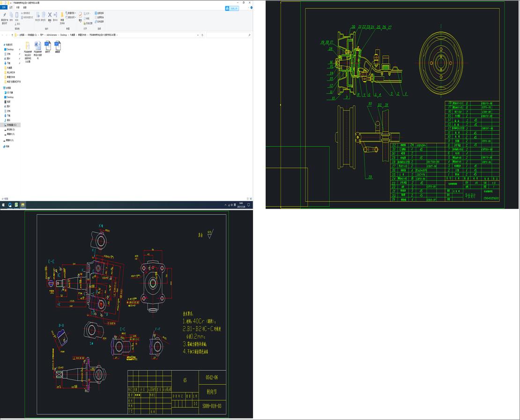The image size is (520, 420).
Task: Click the Properties icon with red checkmark
Action: tap(80, 15)
